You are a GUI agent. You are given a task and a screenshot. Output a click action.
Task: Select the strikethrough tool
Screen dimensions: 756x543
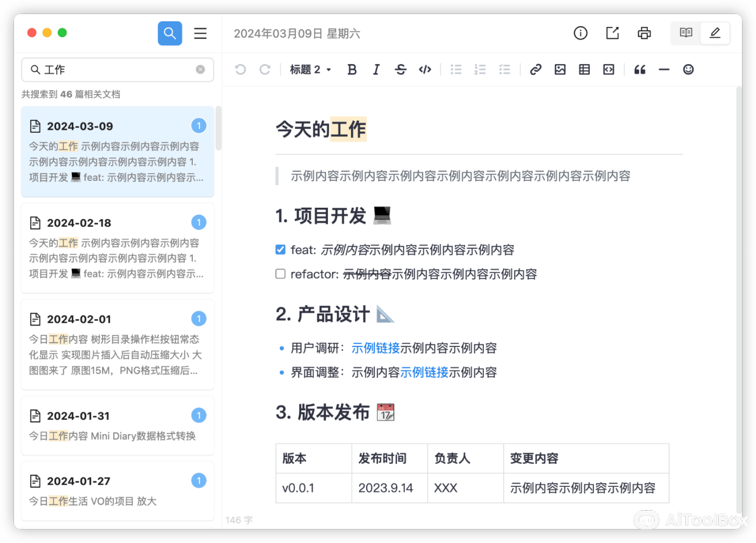click(x=400, y=69)
